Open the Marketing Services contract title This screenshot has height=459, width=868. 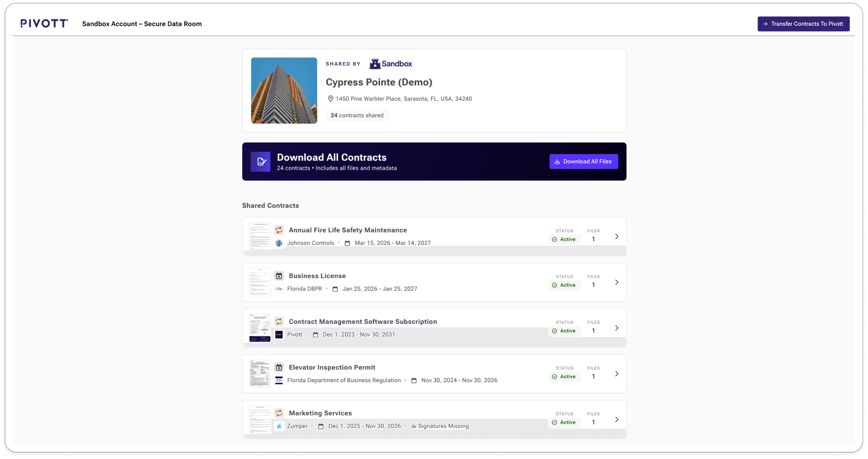click(x=320, y=413)
